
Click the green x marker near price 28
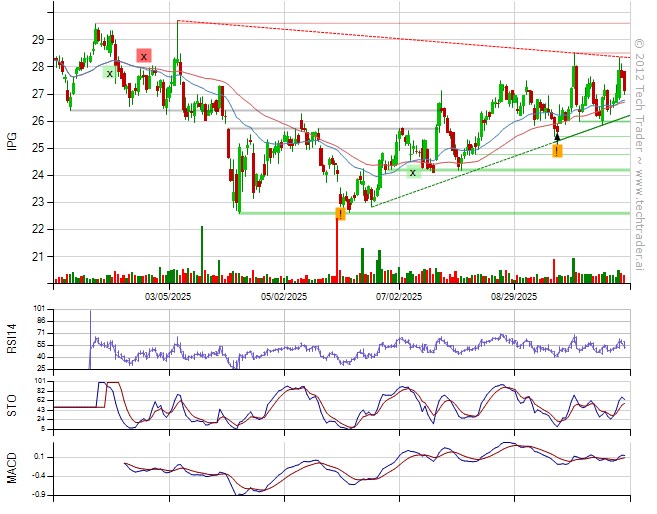[x=109, y=73]
